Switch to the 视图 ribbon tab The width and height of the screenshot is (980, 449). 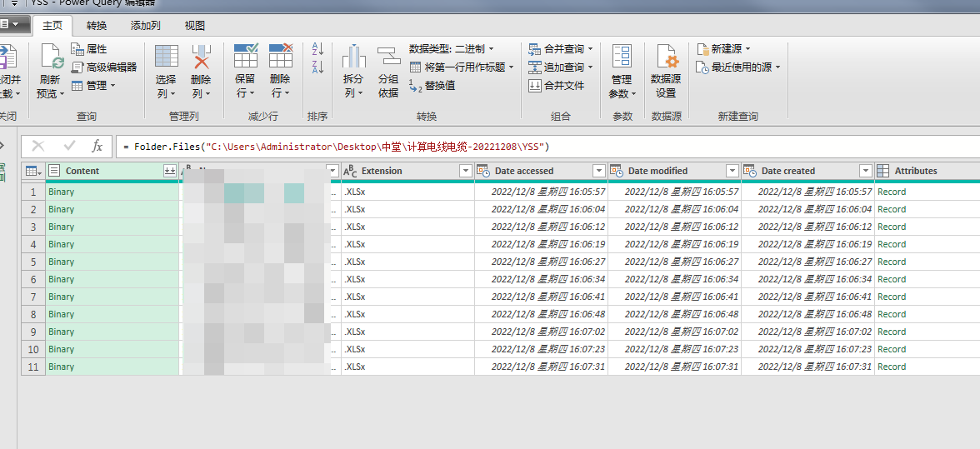pyautogui.click(x=195, y=26)
